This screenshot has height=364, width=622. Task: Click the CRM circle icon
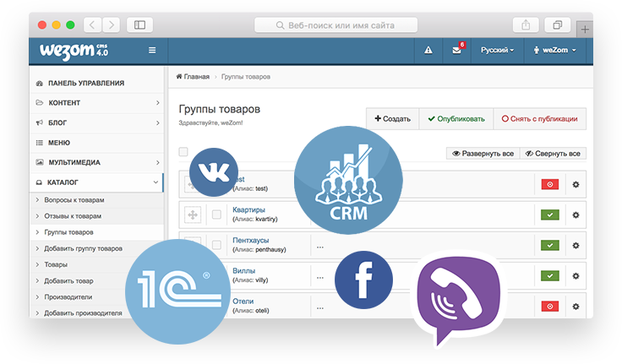[x=348, y=180]
